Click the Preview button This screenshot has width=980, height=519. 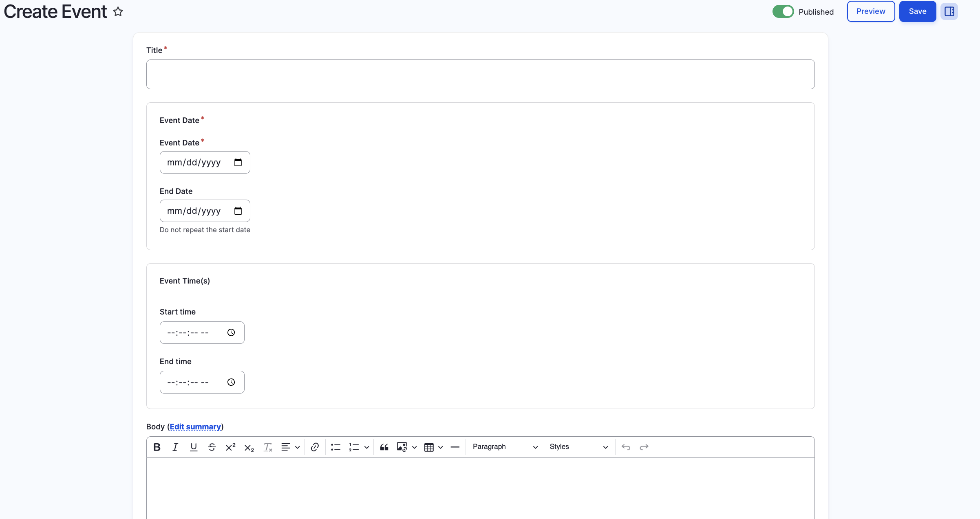(871, 11)
